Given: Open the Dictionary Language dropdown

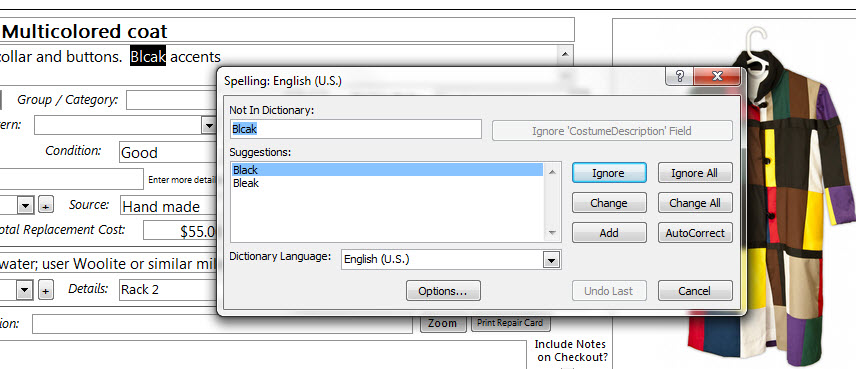Looking at the screenshot, I should (551, 260).
